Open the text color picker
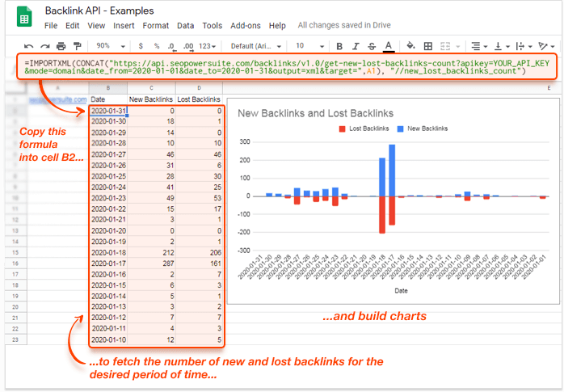This screenshot has width=564, height=392. click(x=388, y=46)
